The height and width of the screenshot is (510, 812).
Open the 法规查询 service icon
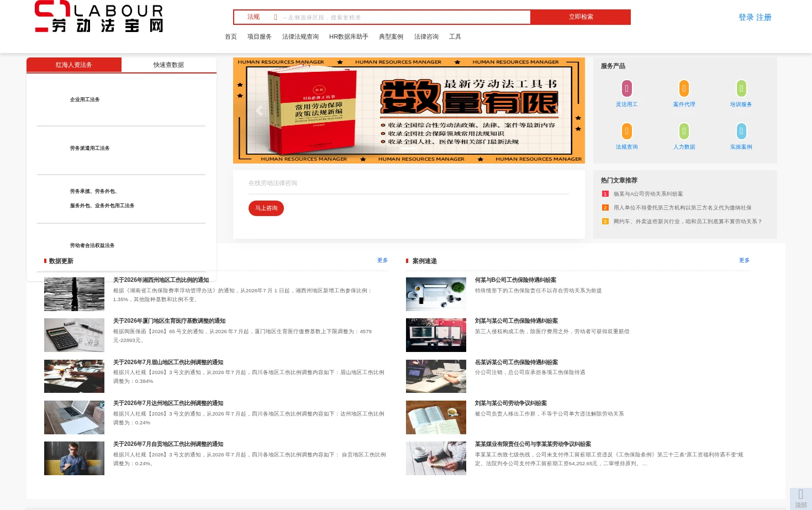pos(626,131)
